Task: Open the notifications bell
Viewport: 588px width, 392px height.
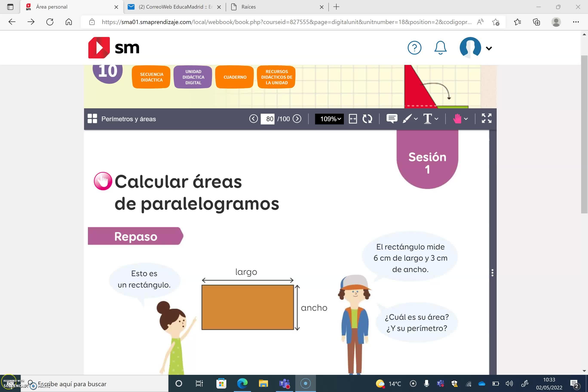Action: pyautogui.click(x=440, y=47)
